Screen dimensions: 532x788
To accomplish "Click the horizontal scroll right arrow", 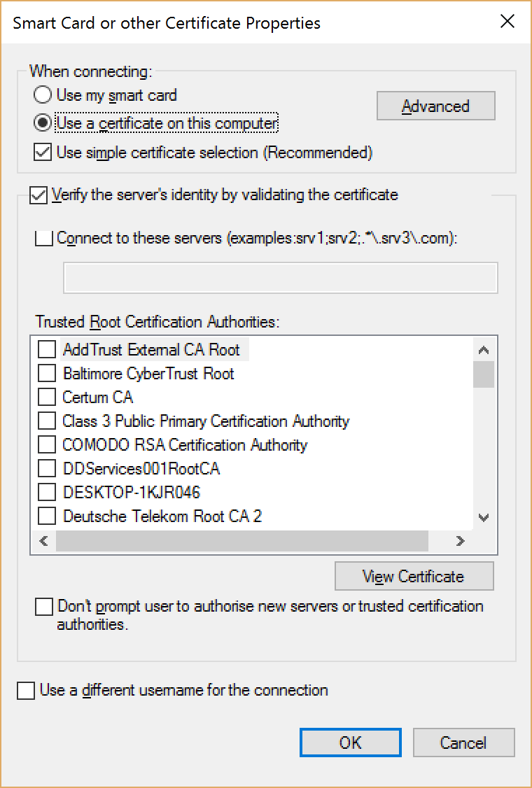I will [x=460, y=541].
